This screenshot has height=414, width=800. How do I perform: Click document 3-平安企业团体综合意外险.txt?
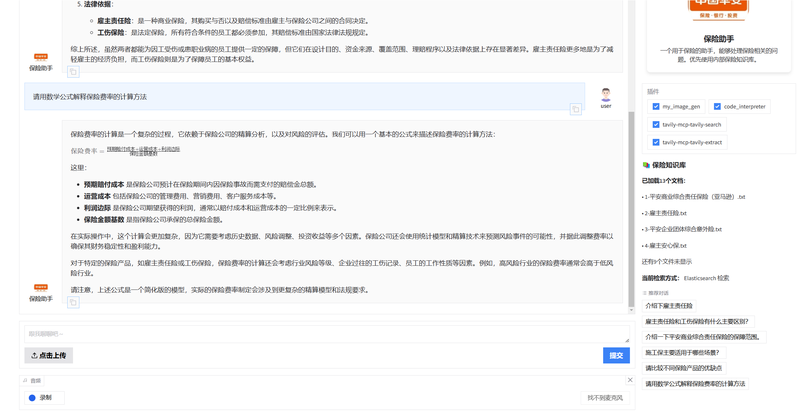[x=682, y=229]
